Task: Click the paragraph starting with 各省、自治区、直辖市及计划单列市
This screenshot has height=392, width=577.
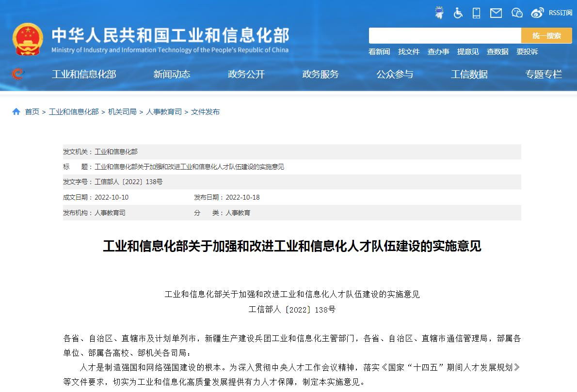Action: (292, 345)
